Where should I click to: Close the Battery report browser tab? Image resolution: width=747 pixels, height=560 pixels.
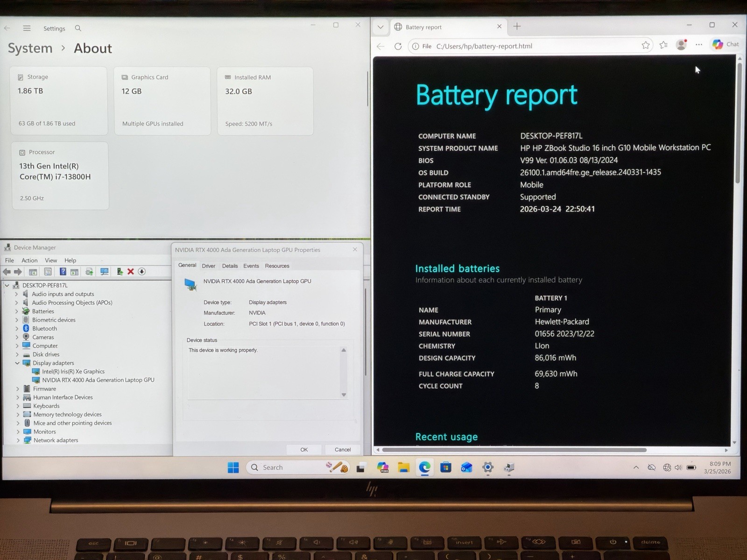[x=499, y=27]
